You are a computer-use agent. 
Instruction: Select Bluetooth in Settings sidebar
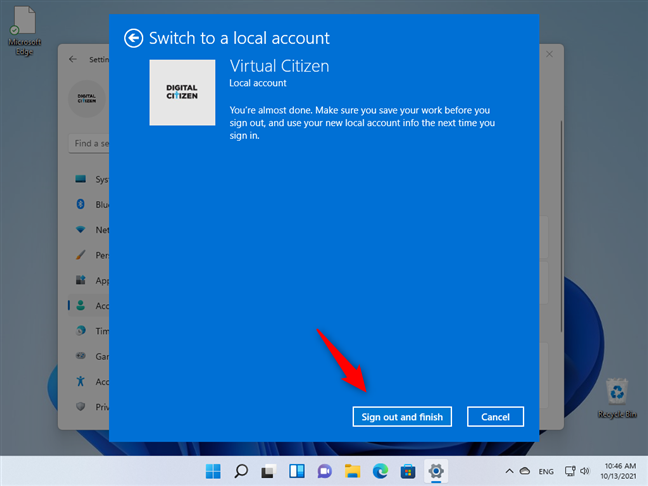tap(88, 204)
